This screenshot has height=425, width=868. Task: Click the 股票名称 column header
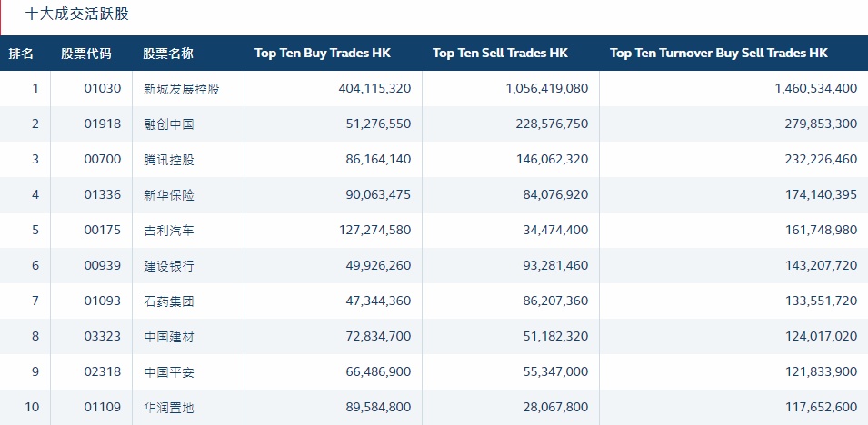point(168,54)
